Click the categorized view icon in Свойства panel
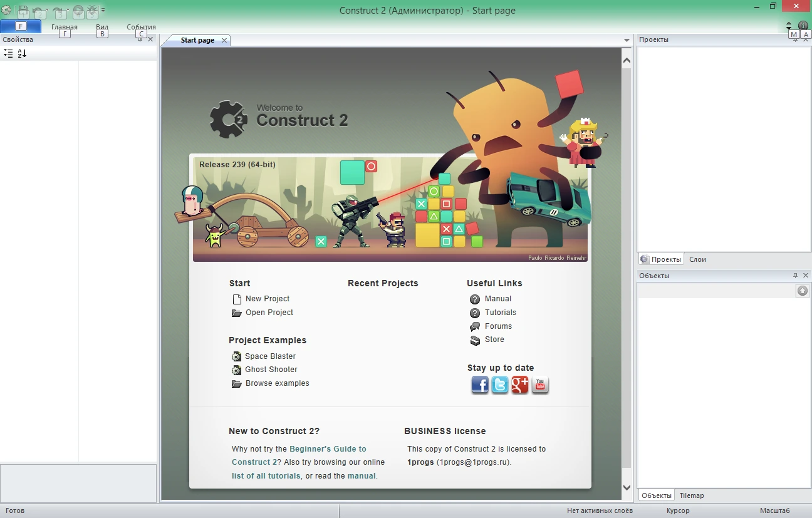The height and width of the screenshot is (518, 812). (x=8, y=54)
